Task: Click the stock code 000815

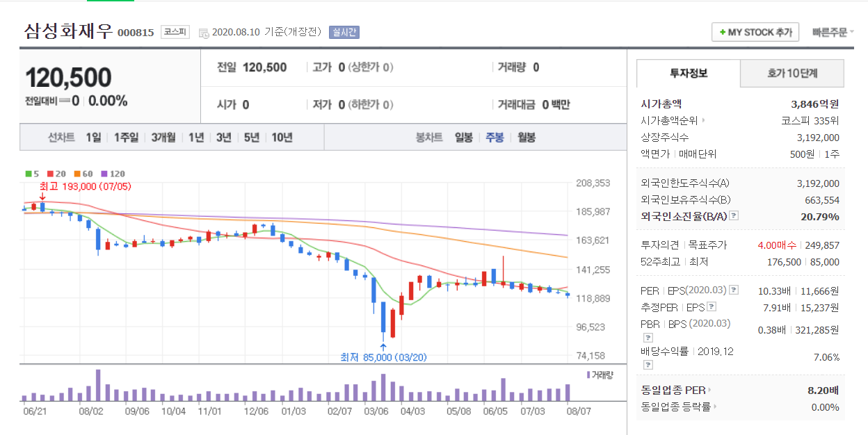Action: (x=136, y=33)
